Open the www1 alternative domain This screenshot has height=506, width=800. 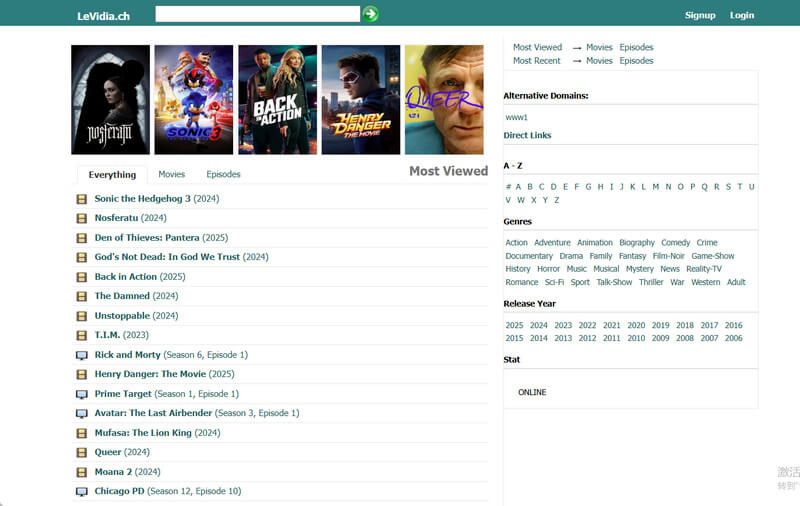click(x=516, y=117)
